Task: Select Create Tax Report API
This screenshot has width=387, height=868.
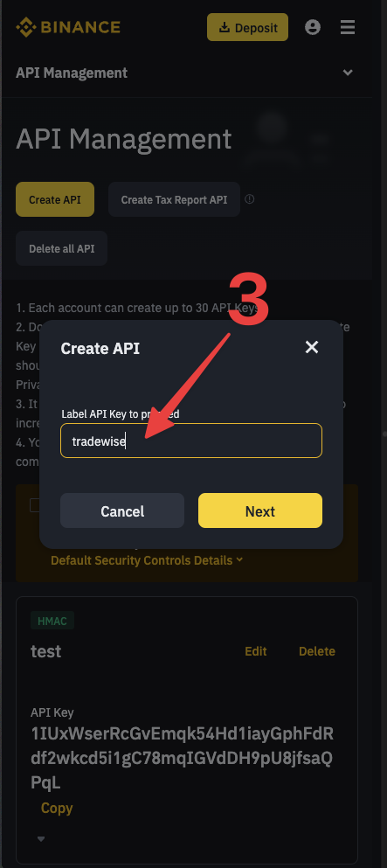Action: (174, 199)
